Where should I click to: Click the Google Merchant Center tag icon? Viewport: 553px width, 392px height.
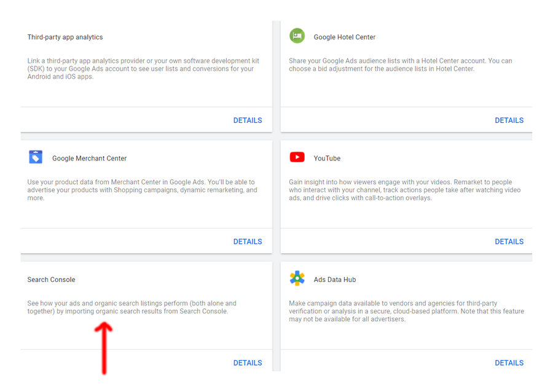36,157
